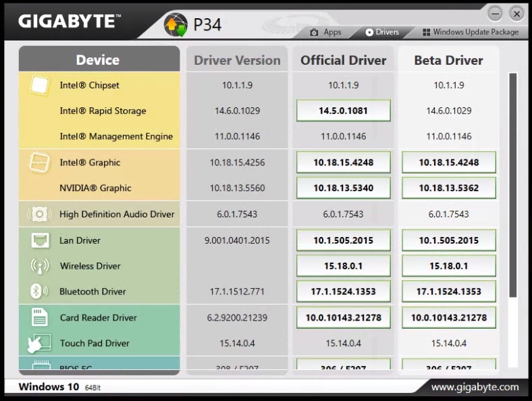Click the Windows logo icon on Update Package tab
Image resolution: width=532 pixels, height=401 pixels.
[x=426, y=32]
